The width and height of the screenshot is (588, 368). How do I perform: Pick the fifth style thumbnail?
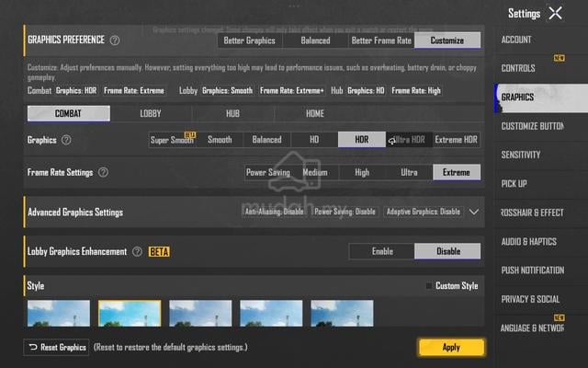[x=342, y=313]
